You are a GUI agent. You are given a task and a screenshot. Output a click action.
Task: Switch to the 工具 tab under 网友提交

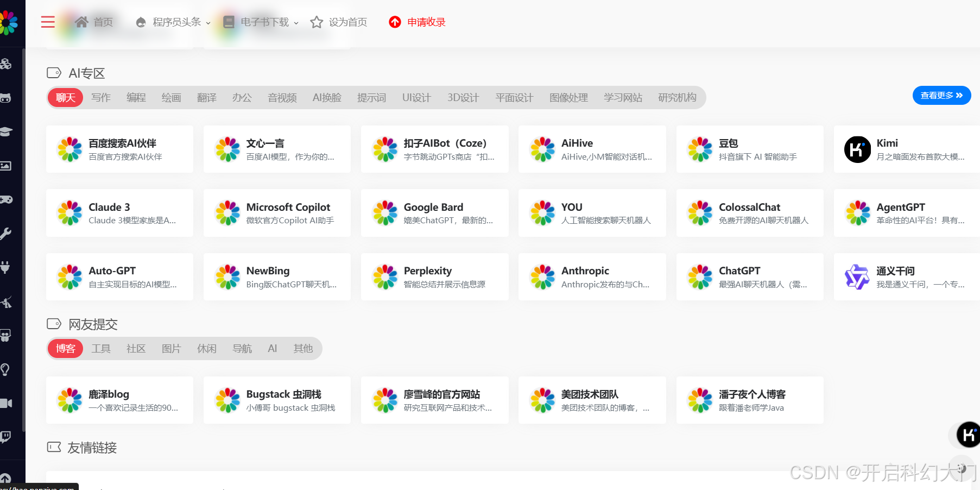pos(101,348)
